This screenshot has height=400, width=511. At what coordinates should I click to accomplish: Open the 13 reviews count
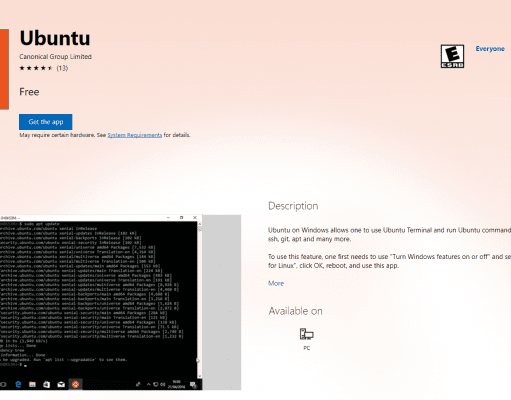(62, 68)
